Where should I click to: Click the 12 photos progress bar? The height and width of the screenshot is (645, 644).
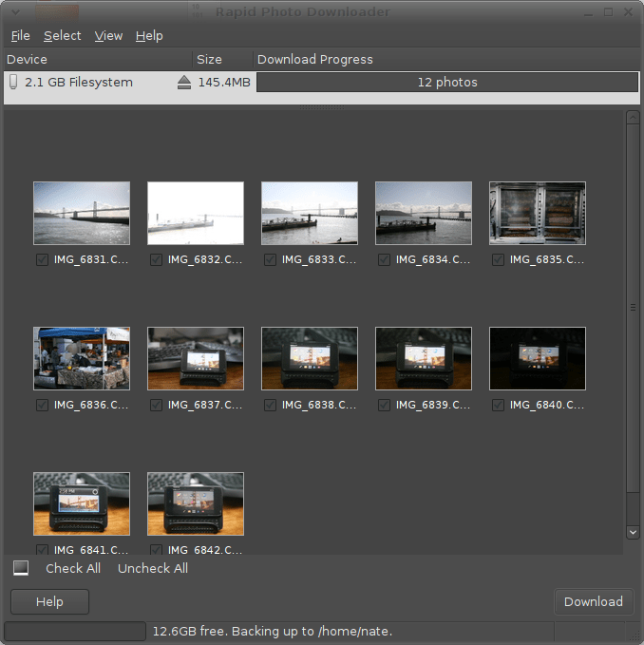point(447,83)
